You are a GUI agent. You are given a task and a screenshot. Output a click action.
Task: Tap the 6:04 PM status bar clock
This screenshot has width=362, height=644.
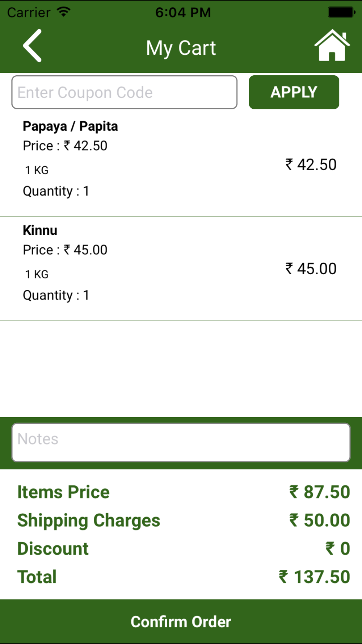pos(183,12)
